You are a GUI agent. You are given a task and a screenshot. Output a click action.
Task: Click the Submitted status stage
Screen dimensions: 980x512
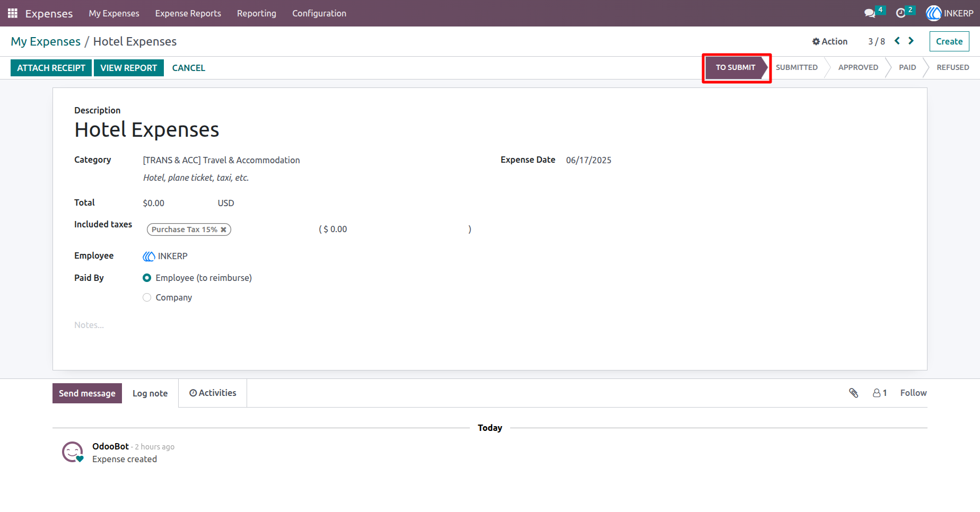[x=797, y=67]
